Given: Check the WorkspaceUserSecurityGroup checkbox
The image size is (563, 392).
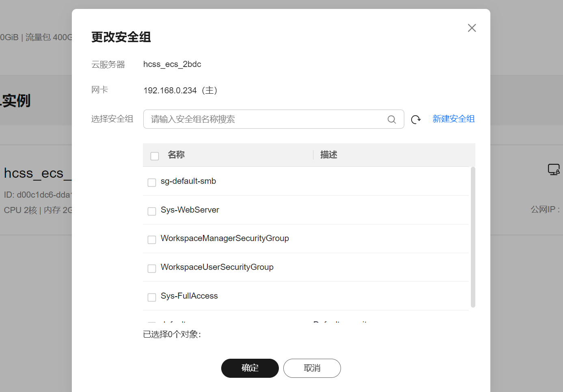Looking at the screenshot, I should 152,269.
